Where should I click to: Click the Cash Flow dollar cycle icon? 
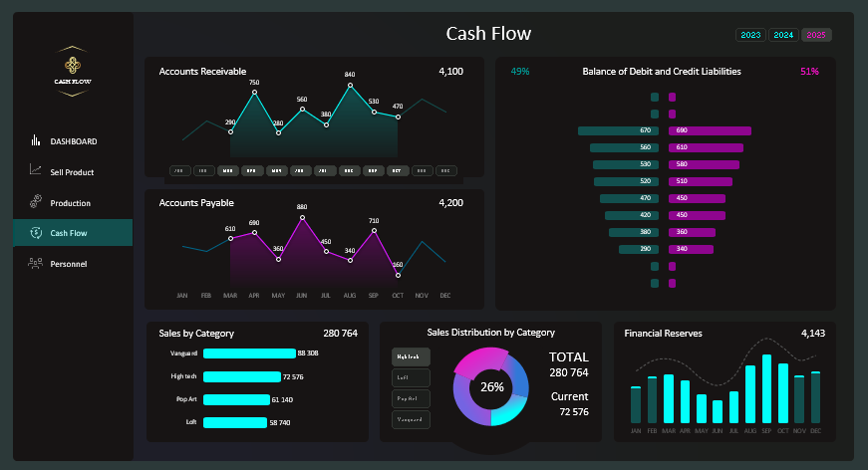click(x=36, y=233)
